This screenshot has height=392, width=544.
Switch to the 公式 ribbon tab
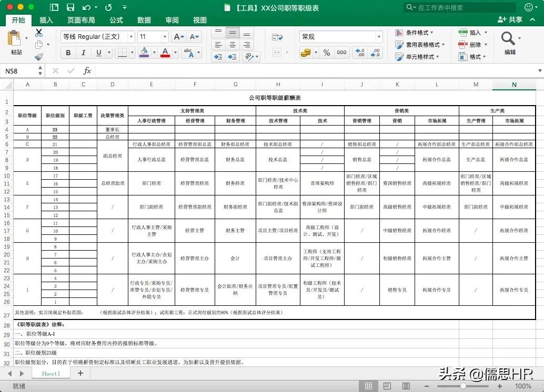pyautogui.click(x=116, y=20)
